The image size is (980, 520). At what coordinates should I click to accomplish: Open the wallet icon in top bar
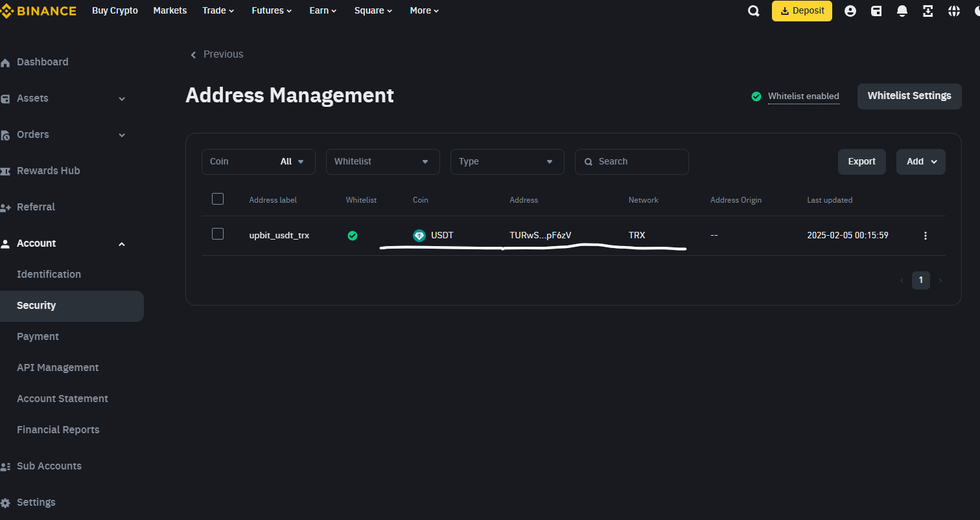(876, 11)
